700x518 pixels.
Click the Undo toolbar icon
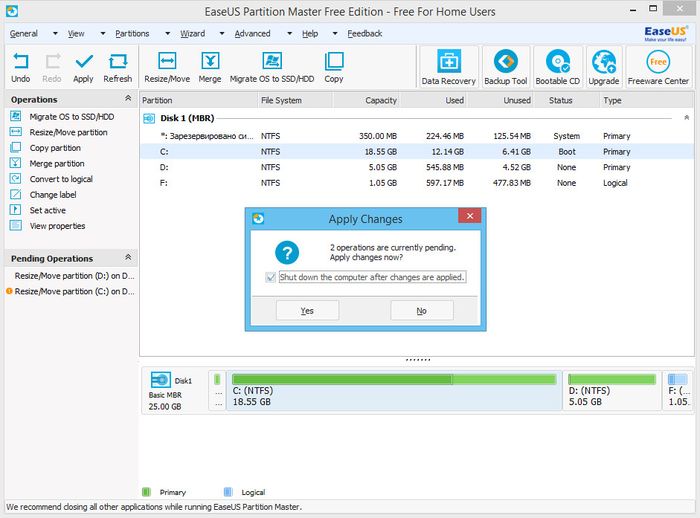21,61
